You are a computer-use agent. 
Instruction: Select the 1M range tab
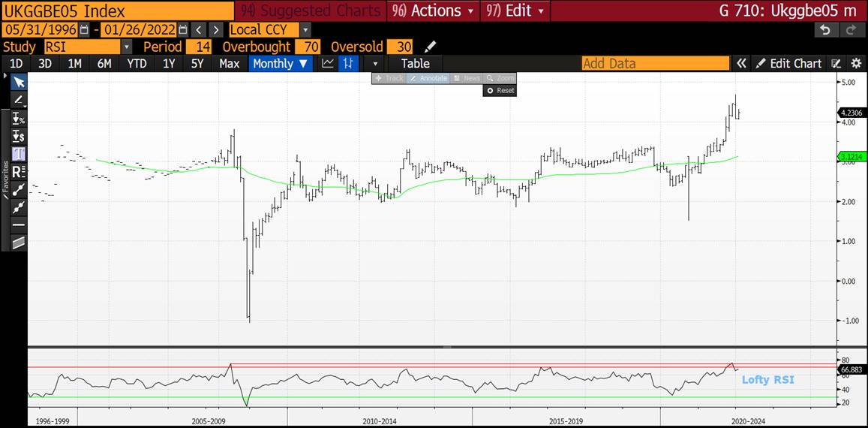(74, 63)
